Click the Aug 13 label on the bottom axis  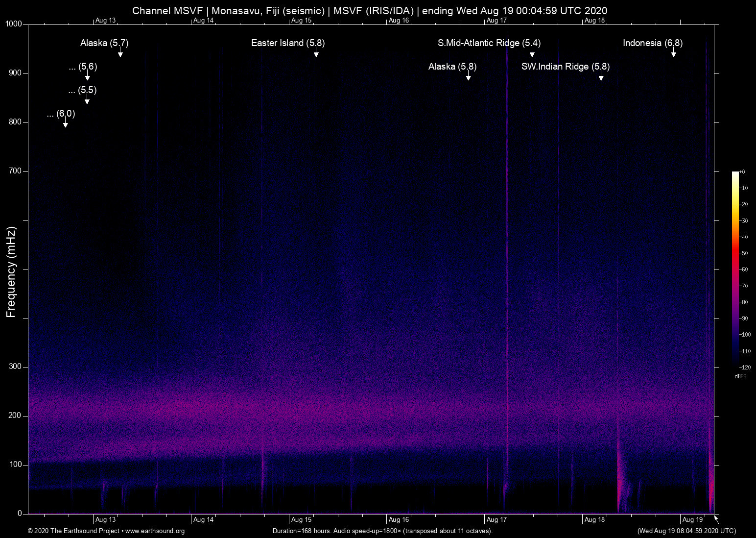pos(105,520)
